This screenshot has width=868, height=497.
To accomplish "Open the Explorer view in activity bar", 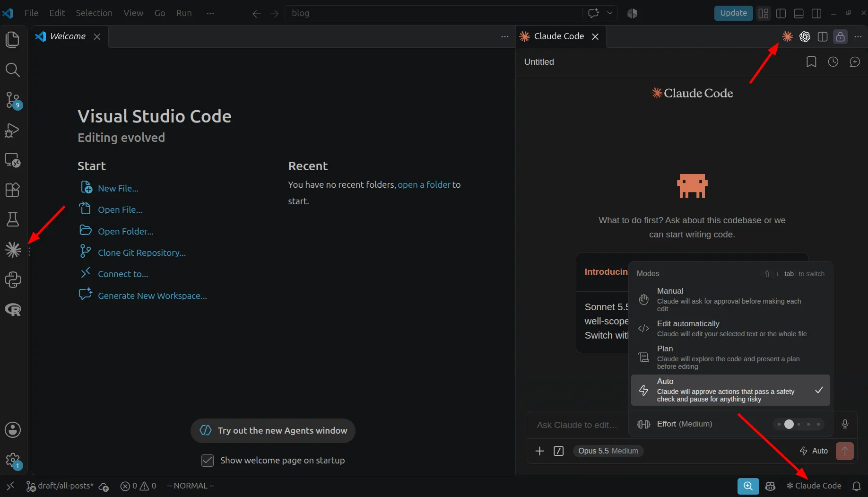I will (13, 40).
